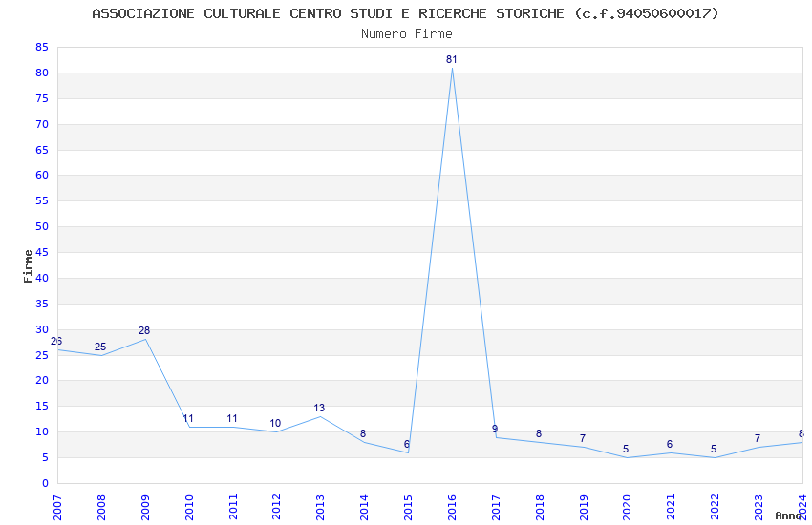Click the 2023 data point labeled 7
Screen dimensions: 812x525
tap(759, 448)
